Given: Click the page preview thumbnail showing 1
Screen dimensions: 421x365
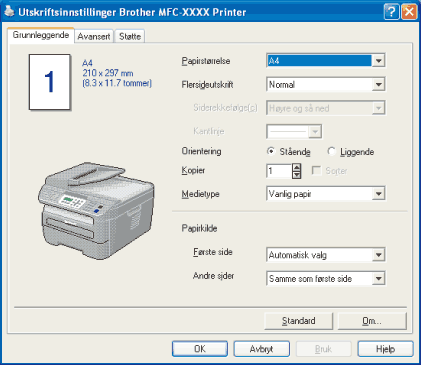Looking at the screenshot, I should click(x=50, y=82).
